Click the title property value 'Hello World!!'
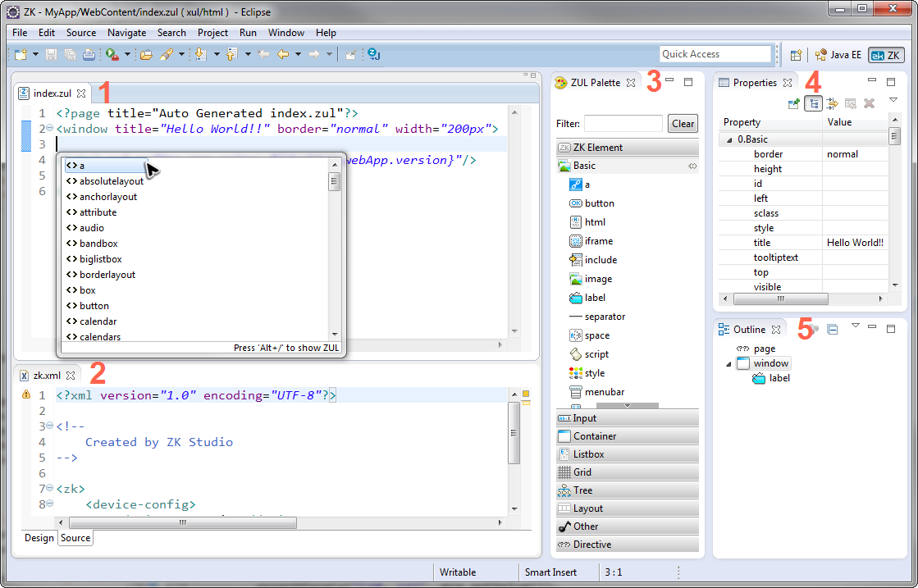The image size is (918, 588). tap(855, 243)
